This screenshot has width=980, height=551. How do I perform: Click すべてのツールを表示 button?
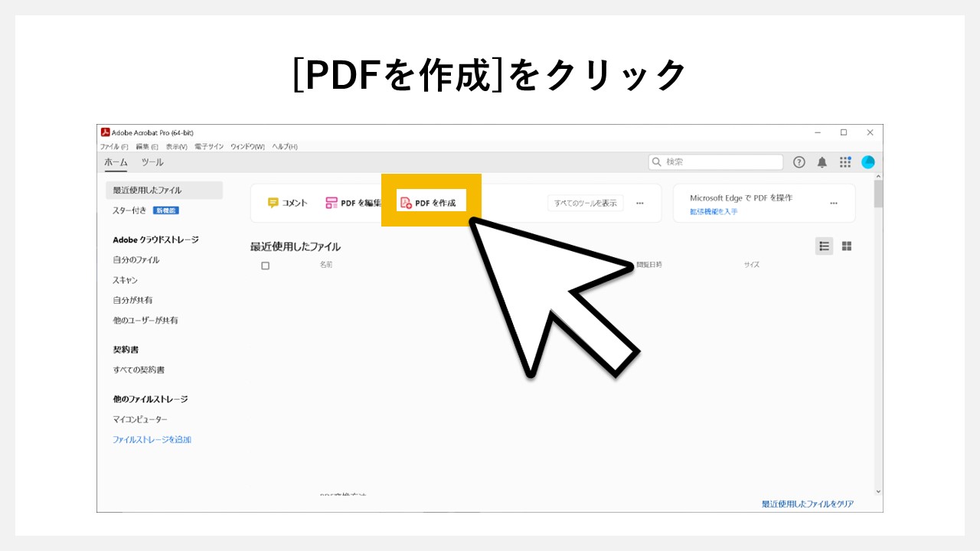point(585,202)
